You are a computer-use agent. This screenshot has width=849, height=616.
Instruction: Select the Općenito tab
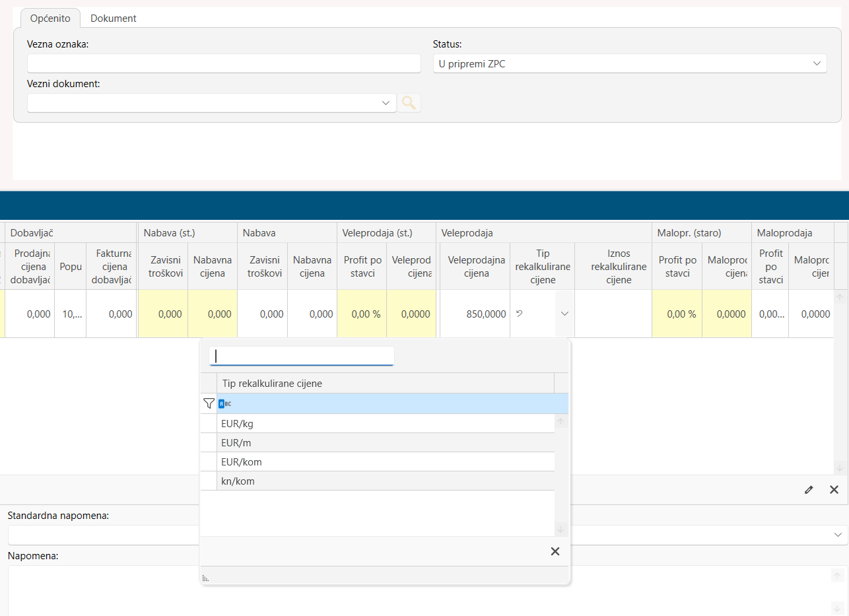[x=50, y=18]
